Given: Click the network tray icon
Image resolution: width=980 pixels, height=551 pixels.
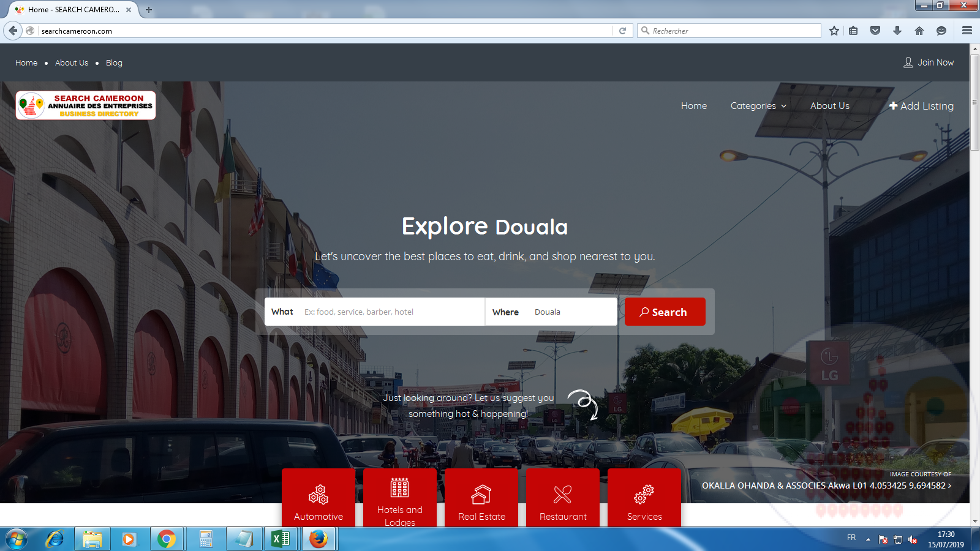Looking at the screenshot, I should pos(898,539).
